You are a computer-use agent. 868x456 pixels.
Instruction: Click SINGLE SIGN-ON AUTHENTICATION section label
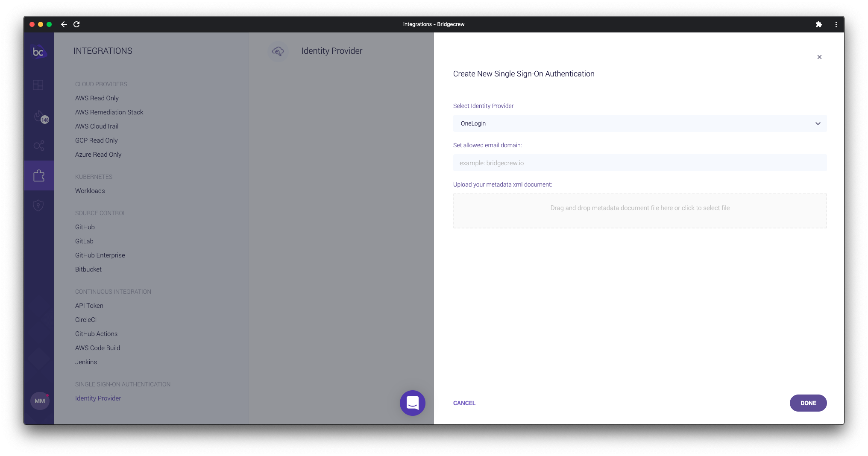[x=123, y=384]
